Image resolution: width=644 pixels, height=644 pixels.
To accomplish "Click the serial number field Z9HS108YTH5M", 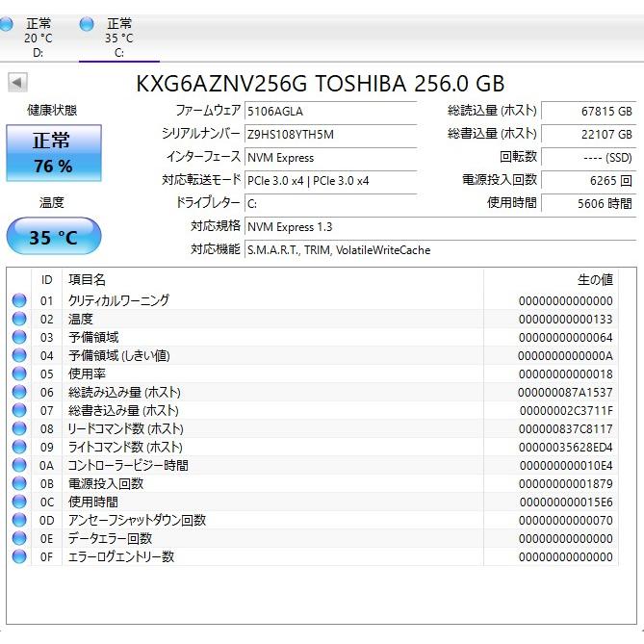I will point(330,135).
